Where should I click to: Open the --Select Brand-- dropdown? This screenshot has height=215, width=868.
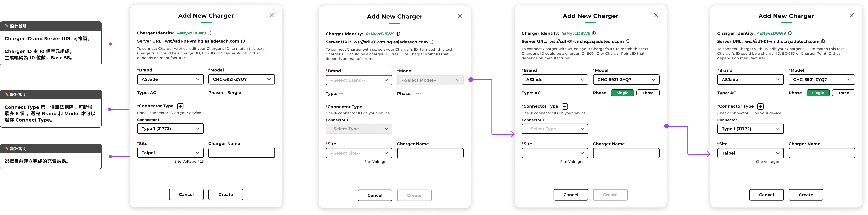[x=359, y=80]
